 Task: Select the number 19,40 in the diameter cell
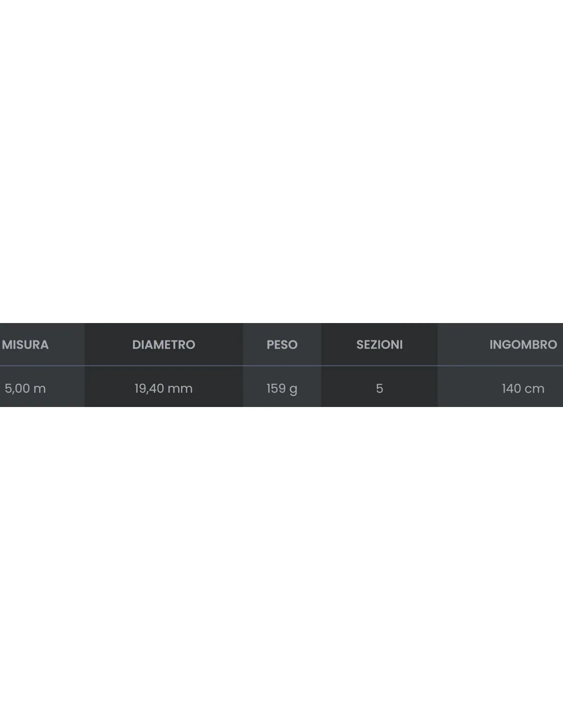click(x=149, y=389)
